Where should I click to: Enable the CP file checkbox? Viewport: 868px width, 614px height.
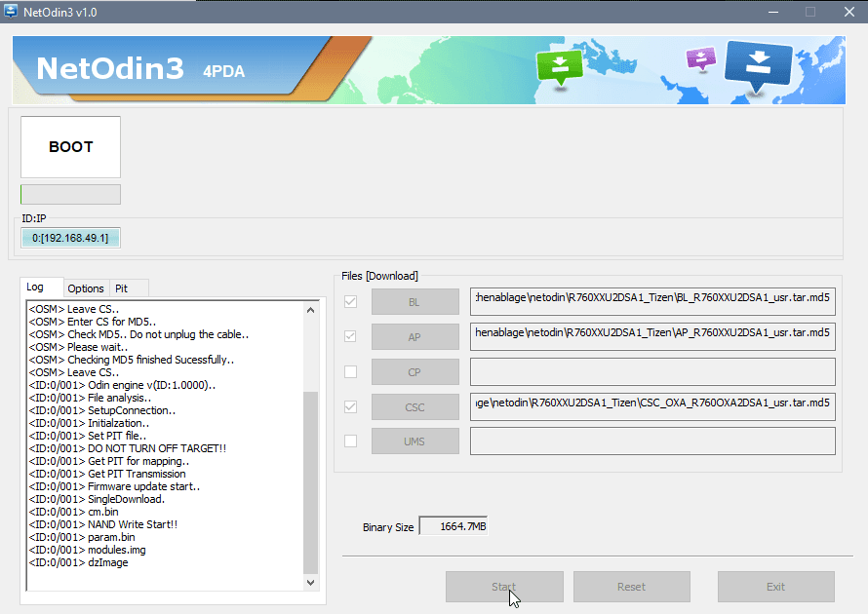351,371
